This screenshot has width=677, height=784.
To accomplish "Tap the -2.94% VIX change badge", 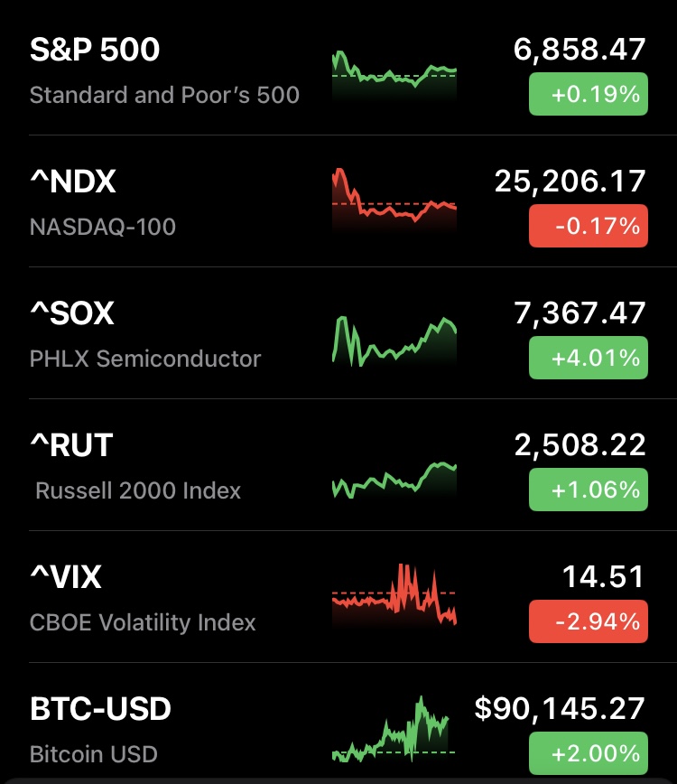I will pos(588,621).
